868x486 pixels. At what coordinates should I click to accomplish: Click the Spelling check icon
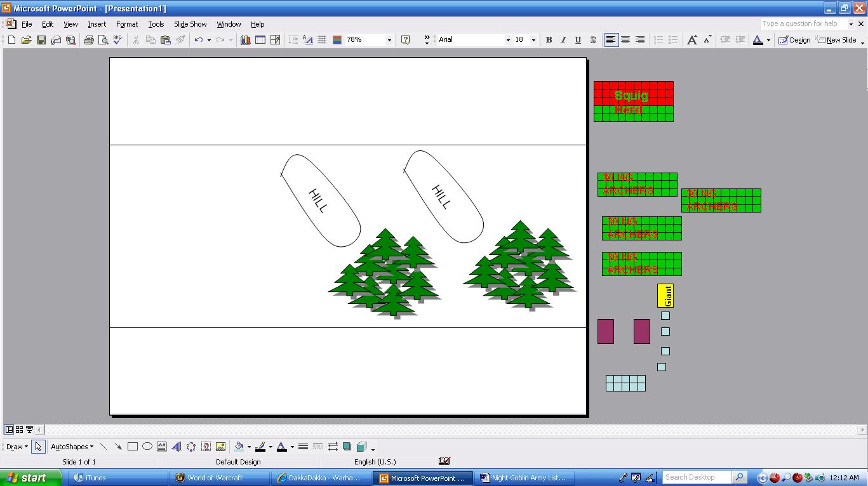coord(117,40)
